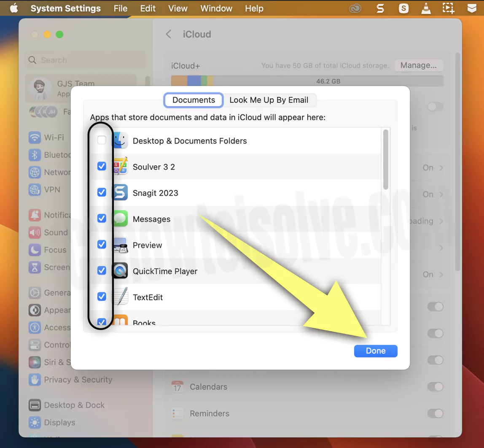Click the iCloud storage usage bar
The image size is (484, 448).
(307, 81)
